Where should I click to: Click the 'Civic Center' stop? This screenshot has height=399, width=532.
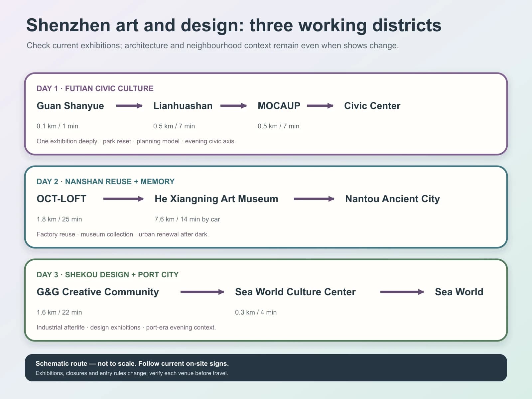372,106
